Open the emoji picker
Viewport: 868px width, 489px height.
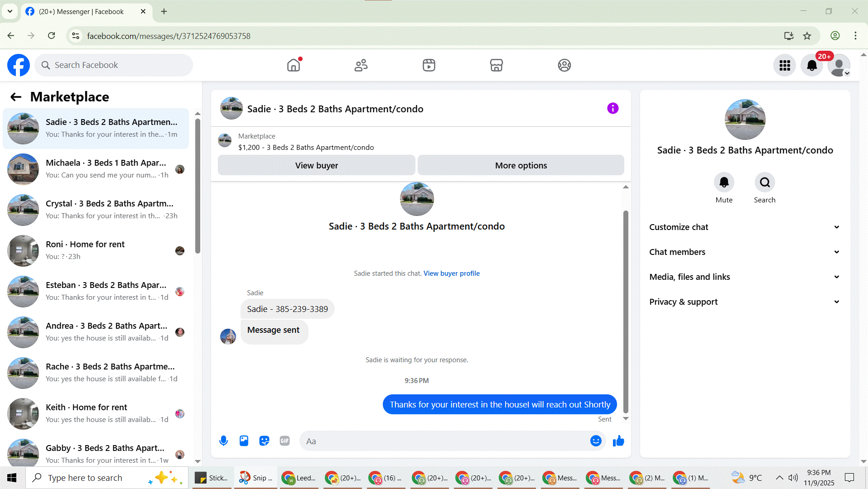[x=596, y=441]
